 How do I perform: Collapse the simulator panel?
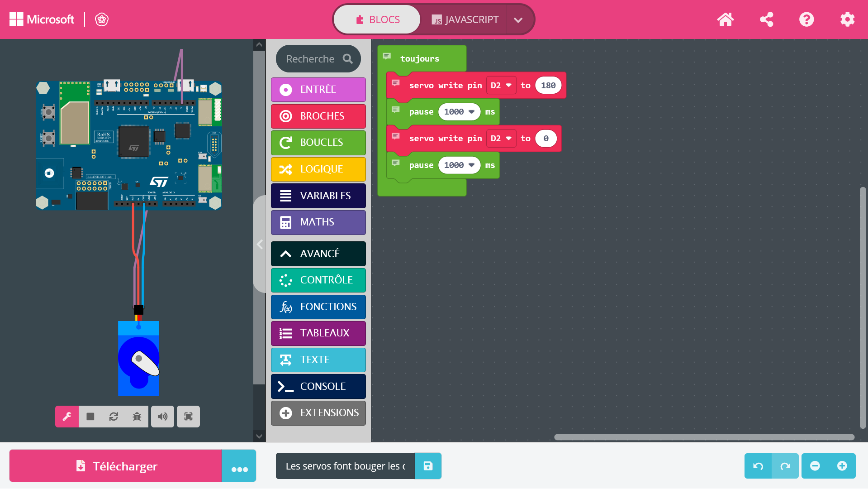click(x=260, y=244)
